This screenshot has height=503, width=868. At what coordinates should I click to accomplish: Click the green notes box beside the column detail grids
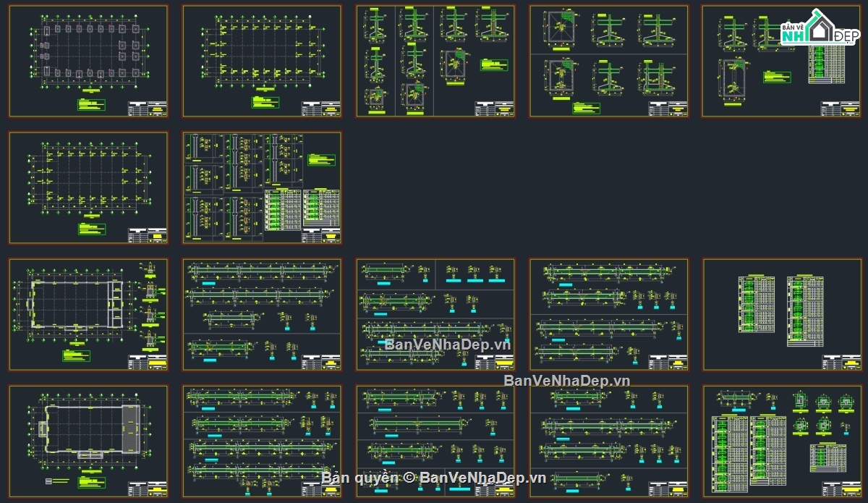[x=321, y=160]
